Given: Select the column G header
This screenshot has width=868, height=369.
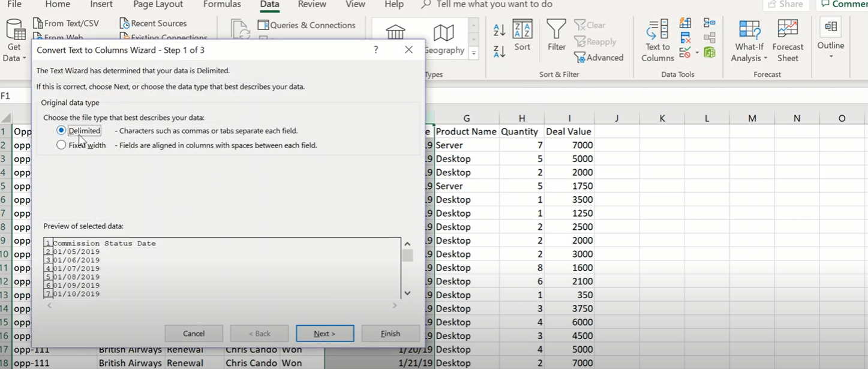Looking at the screenshot, I should 466,118.
